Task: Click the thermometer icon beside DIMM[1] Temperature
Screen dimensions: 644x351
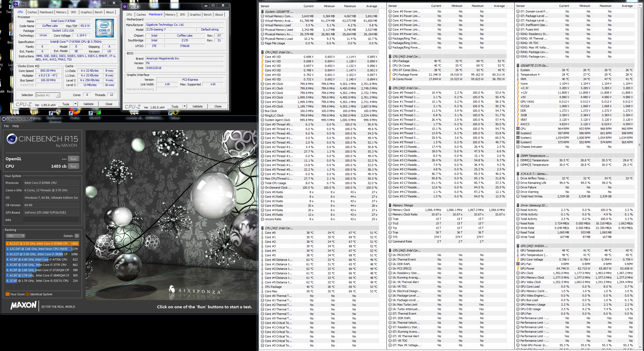Action: [518, 160]
